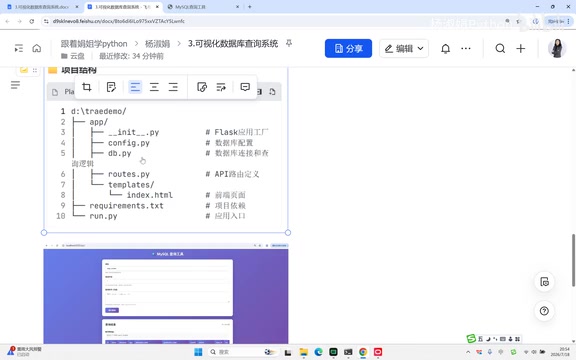
Task: Click the page vertical scrollbar thumb
Action: click(x=573, y=260)
